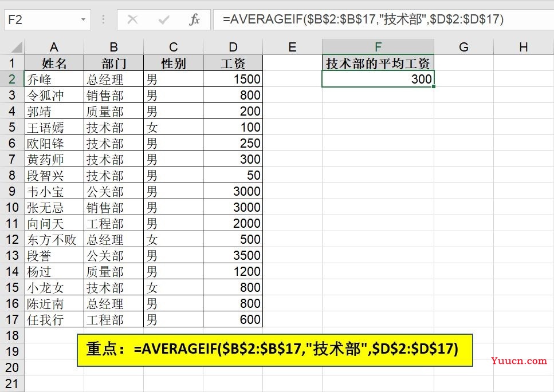Screen dimensions: 554x392
Task: Select column H header
Action: 524,46
